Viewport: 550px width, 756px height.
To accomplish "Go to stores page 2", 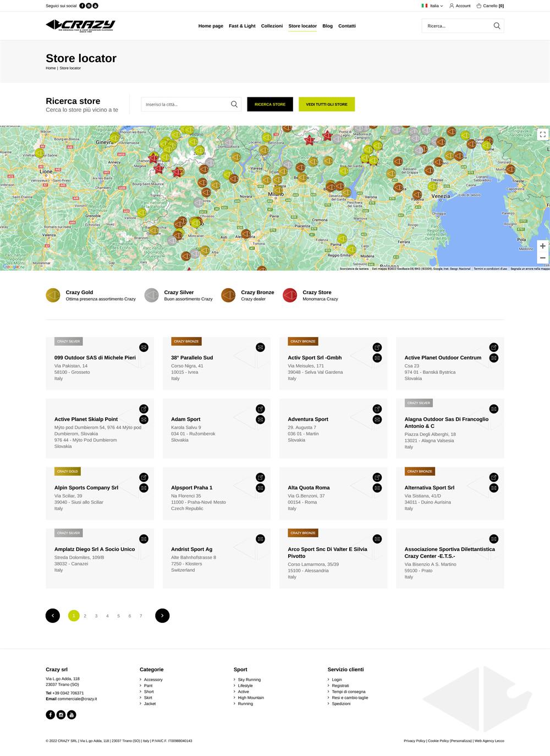I will pyautogui.click(x=85, y=616).
